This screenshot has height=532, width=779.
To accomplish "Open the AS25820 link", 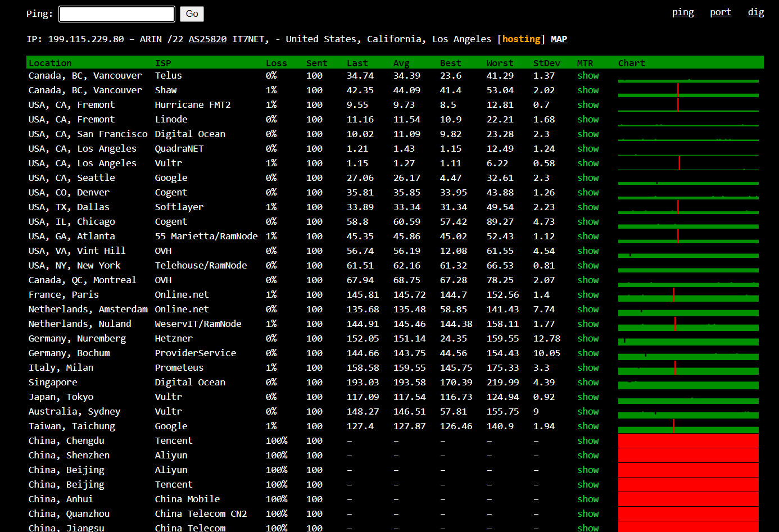I will (208, 39).
